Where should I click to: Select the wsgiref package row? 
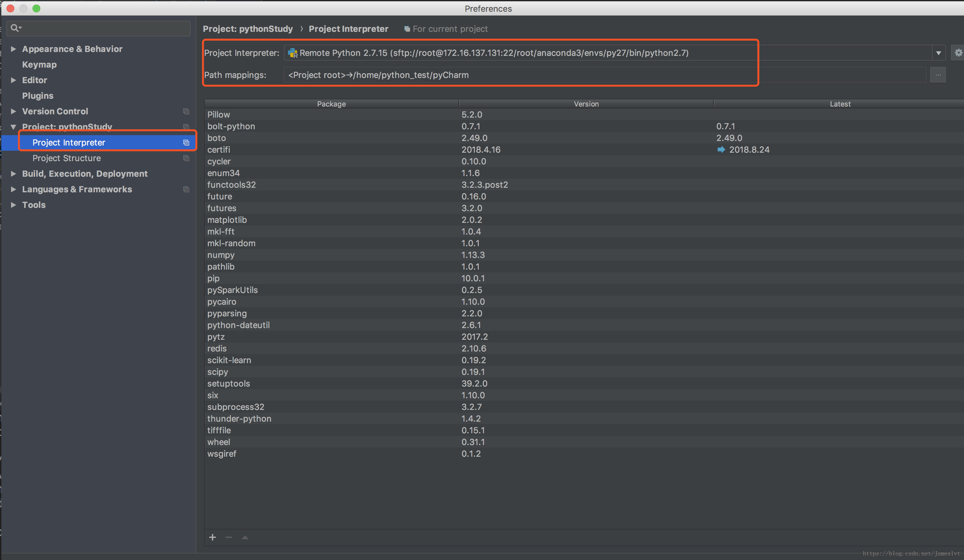(x=584, y=454)
